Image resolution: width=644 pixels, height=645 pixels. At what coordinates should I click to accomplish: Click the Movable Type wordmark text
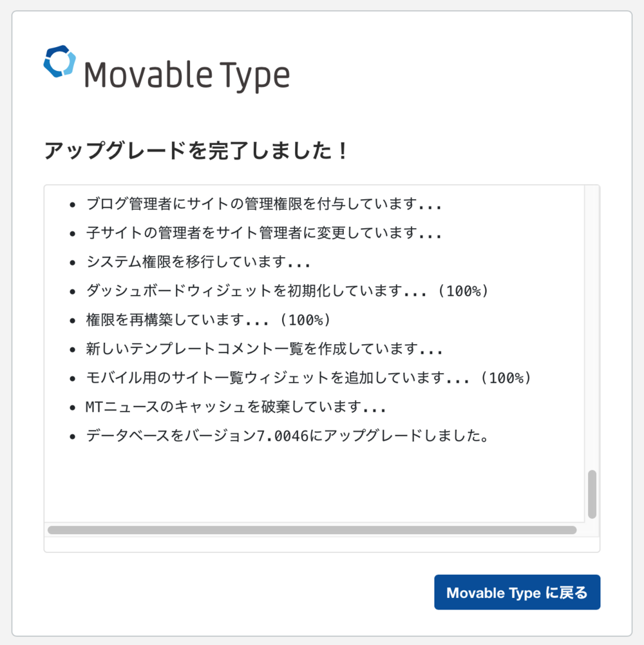[x=187, y=76]
